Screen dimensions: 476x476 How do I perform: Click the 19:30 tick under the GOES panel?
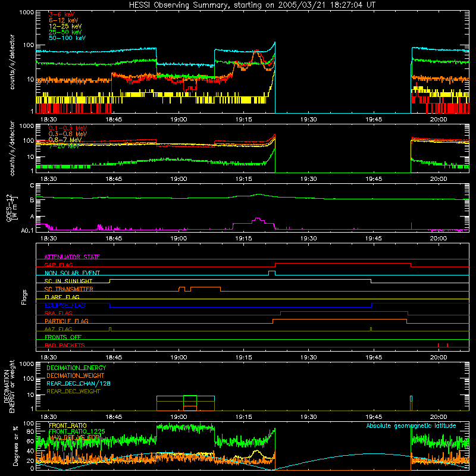pos(308,239)
